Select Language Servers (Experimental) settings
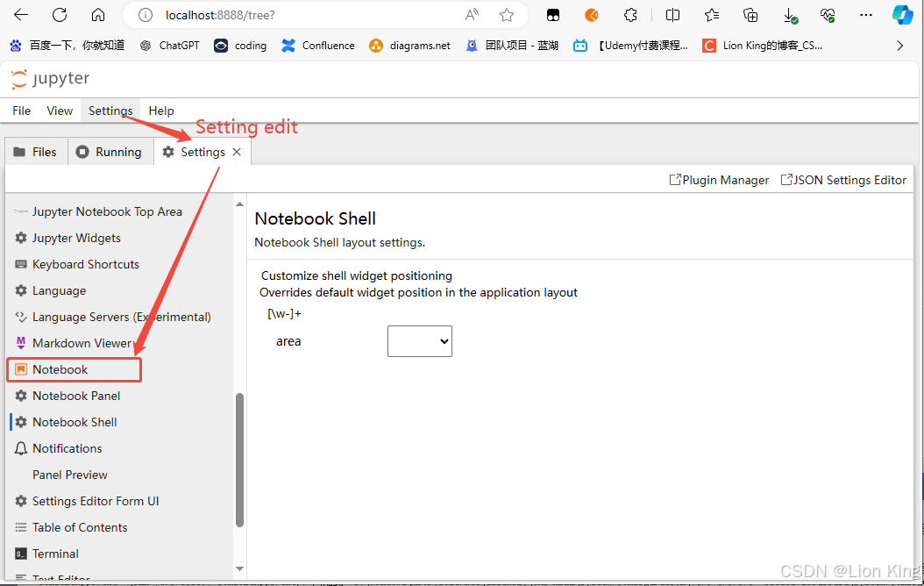 pyautogui.click(x=120, y=318)
